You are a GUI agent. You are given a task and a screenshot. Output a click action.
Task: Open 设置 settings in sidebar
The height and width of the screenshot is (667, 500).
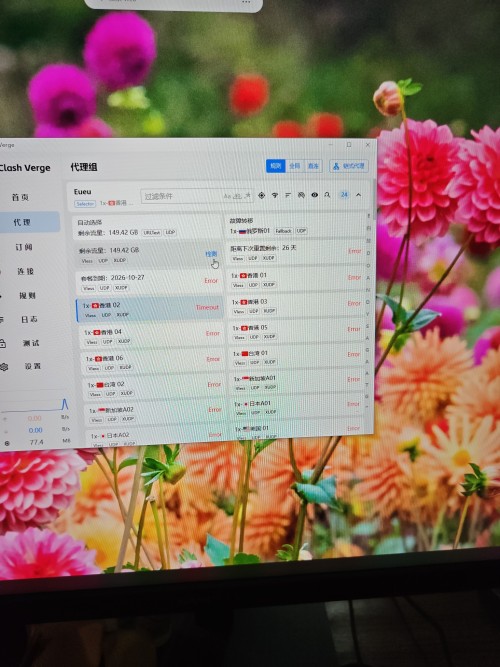point(32,366)
